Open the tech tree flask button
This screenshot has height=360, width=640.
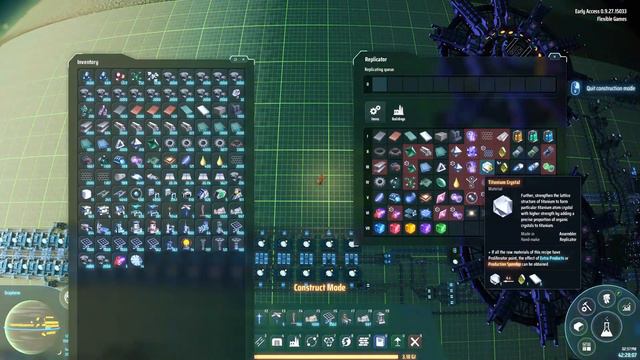(x=606, y=327)
